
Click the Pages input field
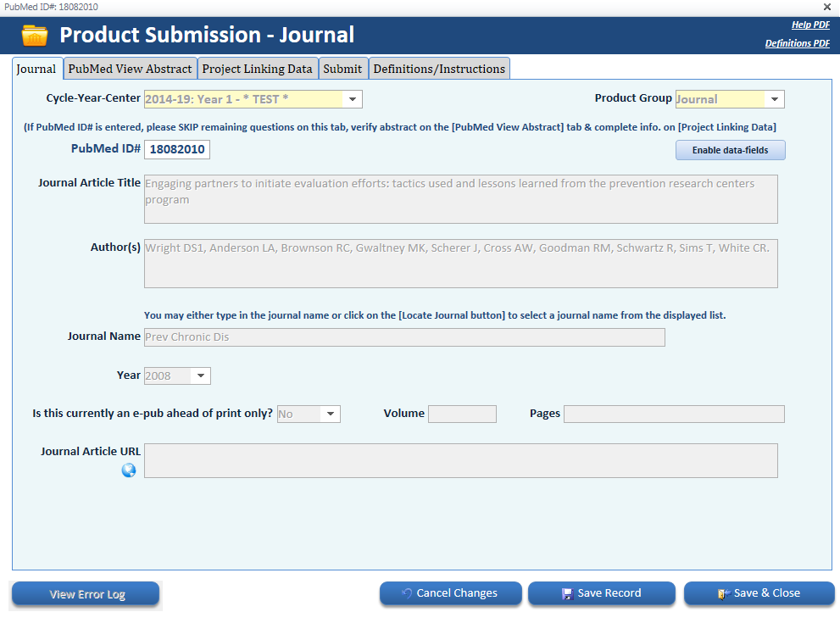click(x=674, y=414)
